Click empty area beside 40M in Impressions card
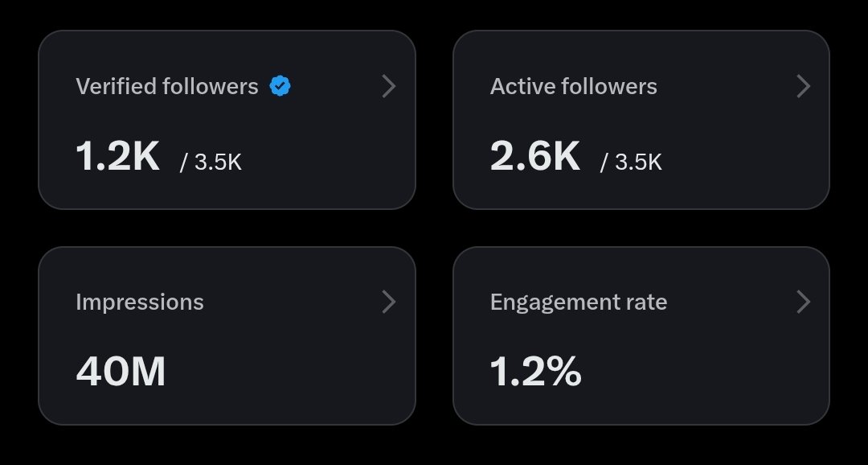Image resolution: width=868 pixels, height=465 pixels. point(288,372)
